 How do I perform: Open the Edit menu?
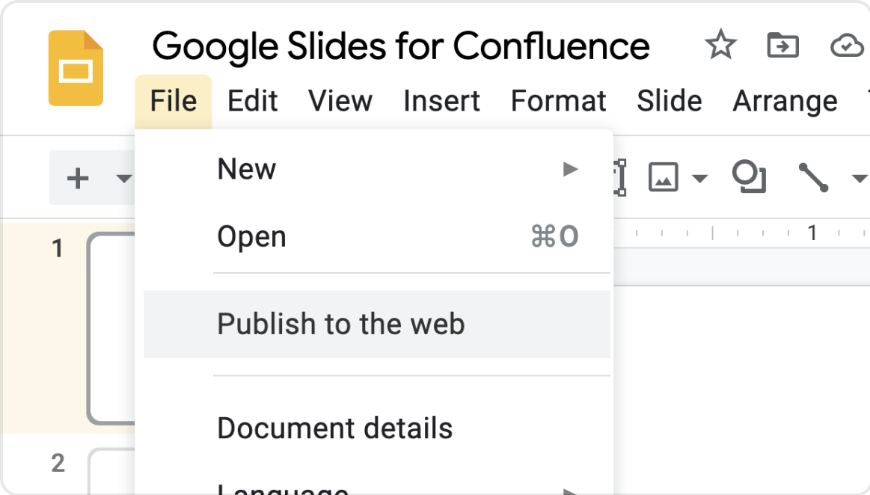(253, 101)
